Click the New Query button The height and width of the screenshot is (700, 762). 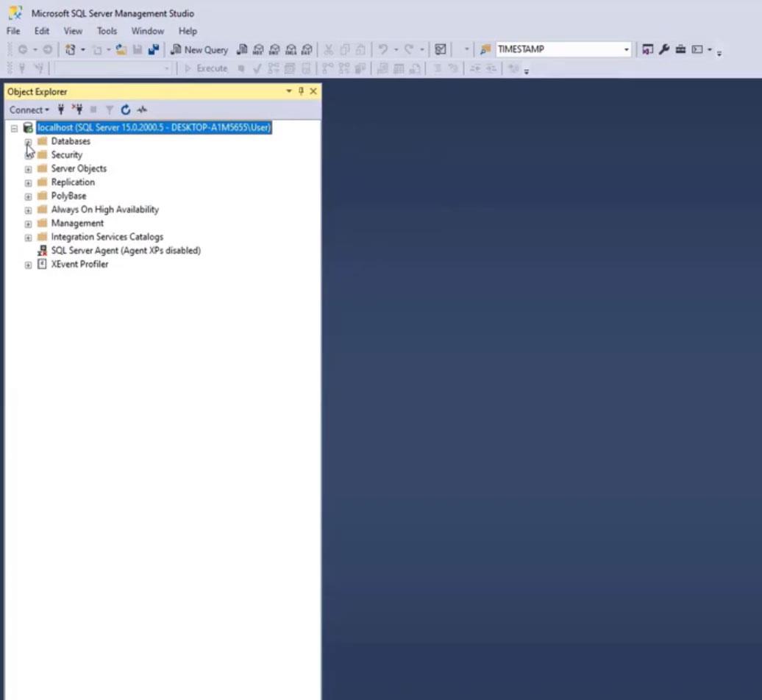click(x=200, y=49)
